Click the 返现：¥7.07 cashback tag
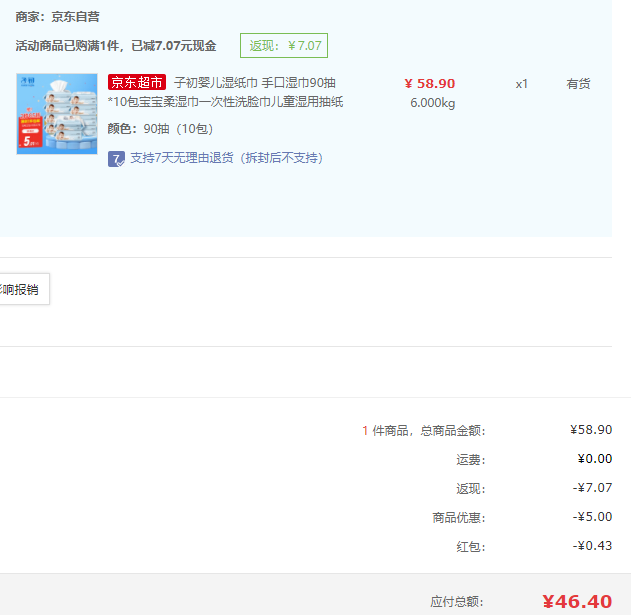The image size is (631, 615). click(x=284, y=45)
